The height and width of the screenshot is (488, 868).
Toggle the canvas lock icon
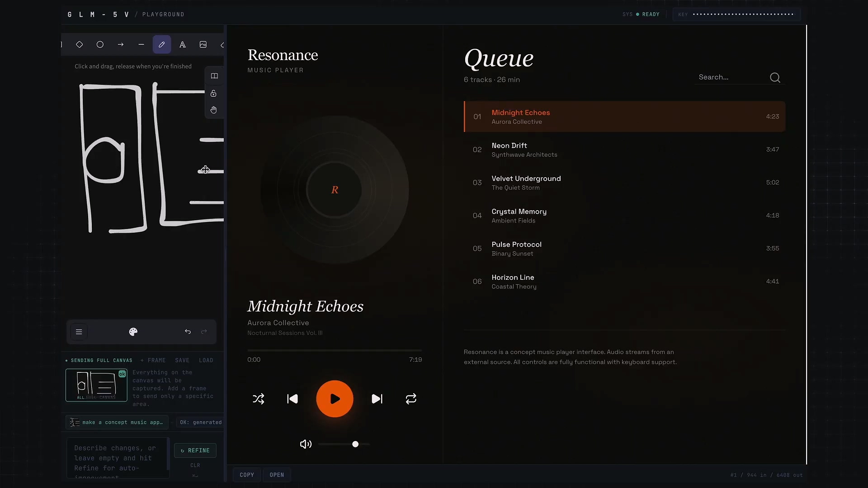pyautogui.click(x=213, y=94)
